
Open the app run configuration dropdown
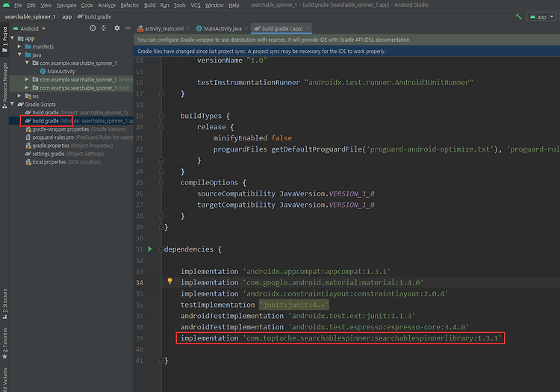pos(542,16)
